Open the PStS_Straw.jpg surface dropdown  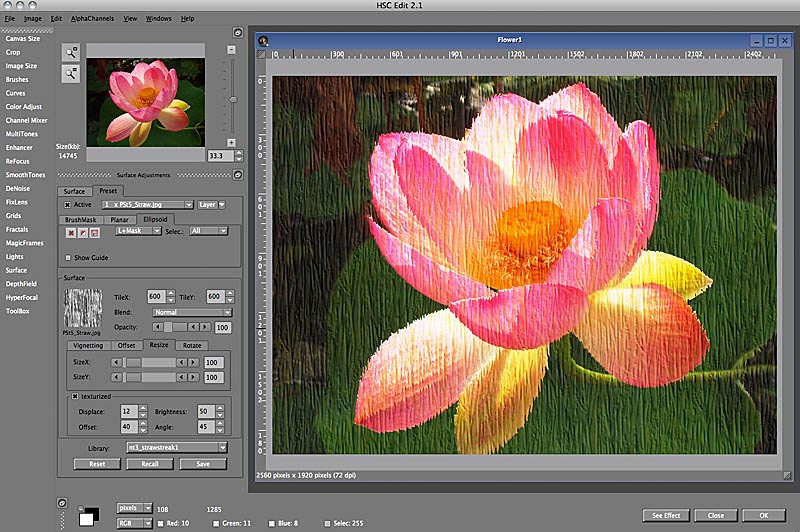(x=147, y=205)
